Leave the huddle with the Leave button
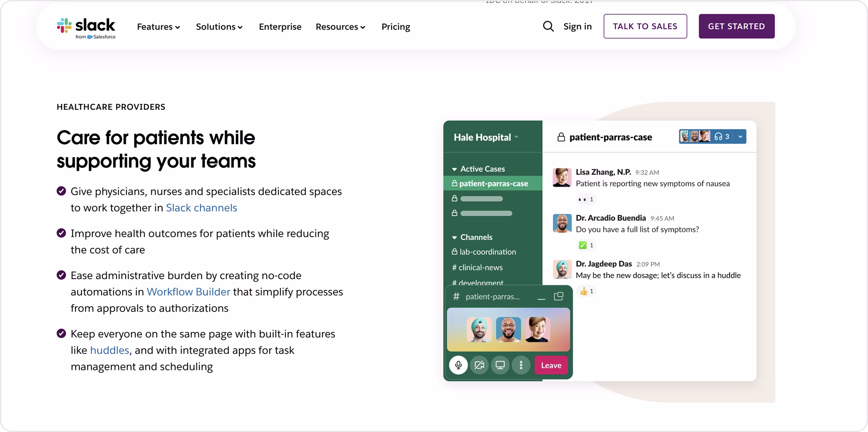 [551, 365]
